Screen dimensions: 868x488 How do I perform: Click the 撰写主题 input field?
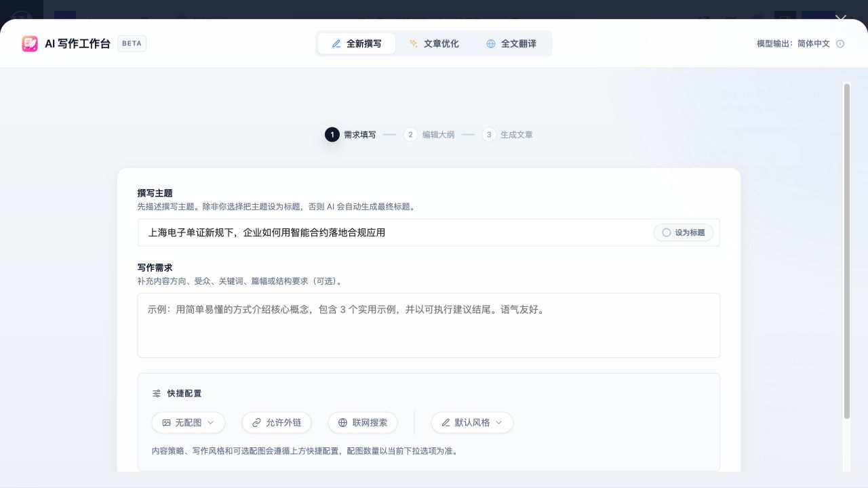coord(429,232)
